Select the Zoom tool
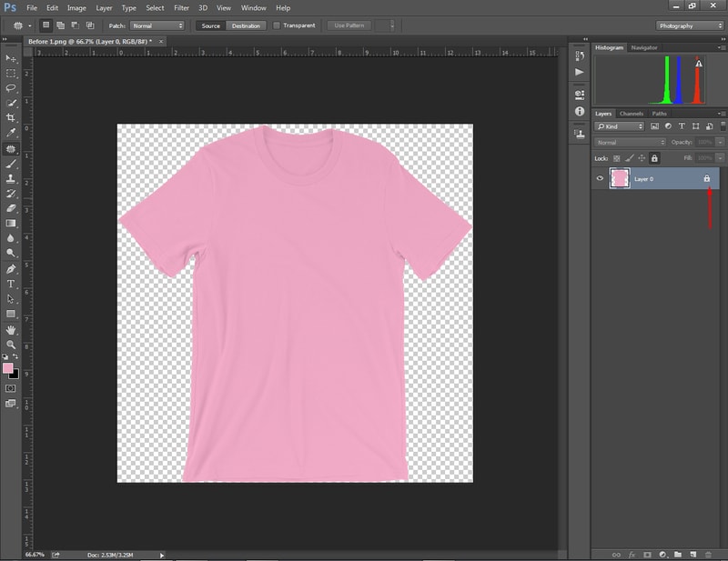 [11, 343]
